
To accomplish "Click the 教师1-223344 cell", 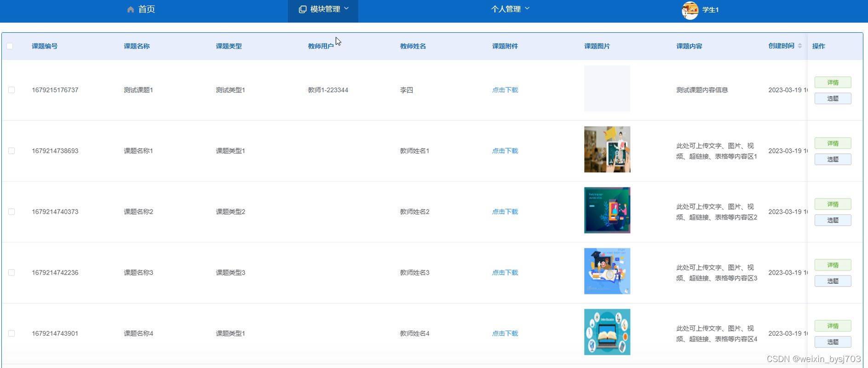I will 328,90.
